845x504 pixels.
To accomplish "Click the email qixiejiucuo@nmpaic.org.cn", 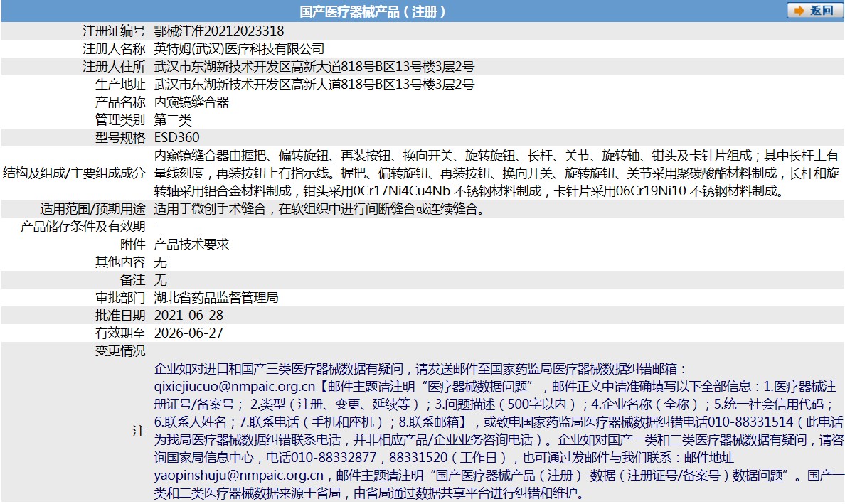I will point(235,387).
